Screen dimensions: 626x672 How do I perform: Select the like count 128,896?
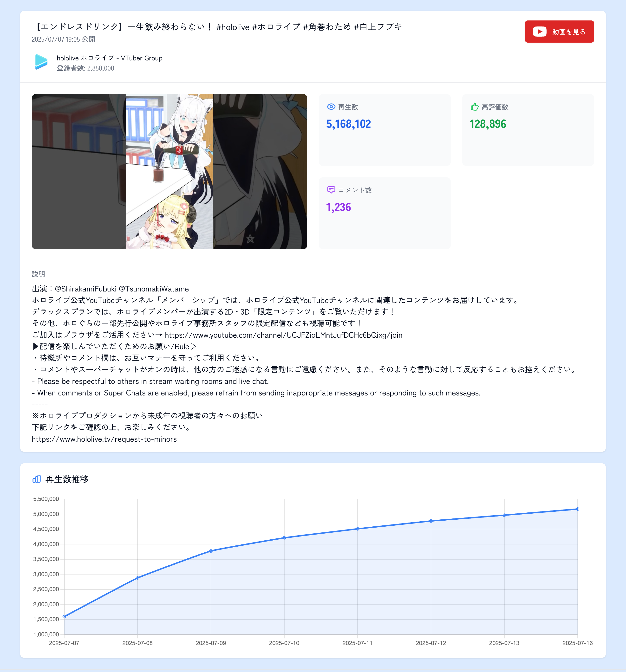pyautogui.click(x=488, y=124)
